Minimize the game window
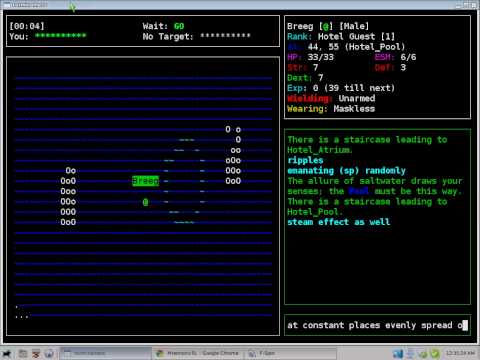Viewport: 480px width, 360px height. 459,5
